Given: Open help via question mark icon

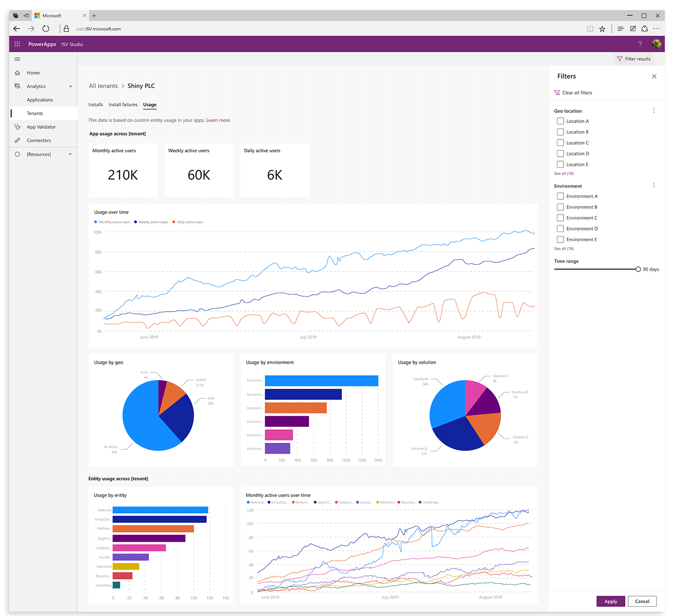Looking at the screenshot, I should point(640,44).
